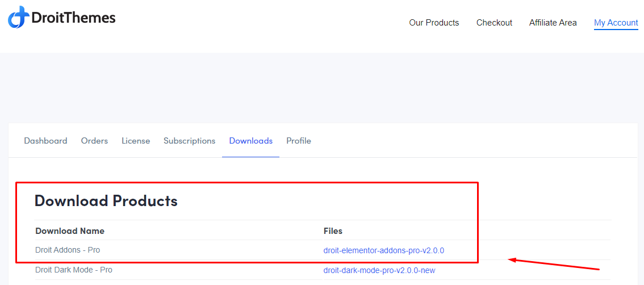The height and width of the screenshot is (285, 644).
Task: Switch to the Dashboard tab
Action: (45, 141)
